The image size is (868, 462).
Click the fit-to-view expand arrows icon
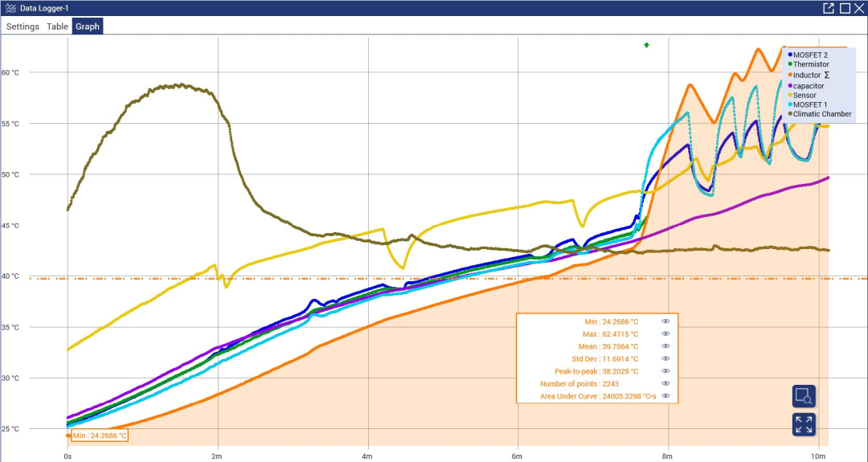pyautogui.click(x=804, y=424)
